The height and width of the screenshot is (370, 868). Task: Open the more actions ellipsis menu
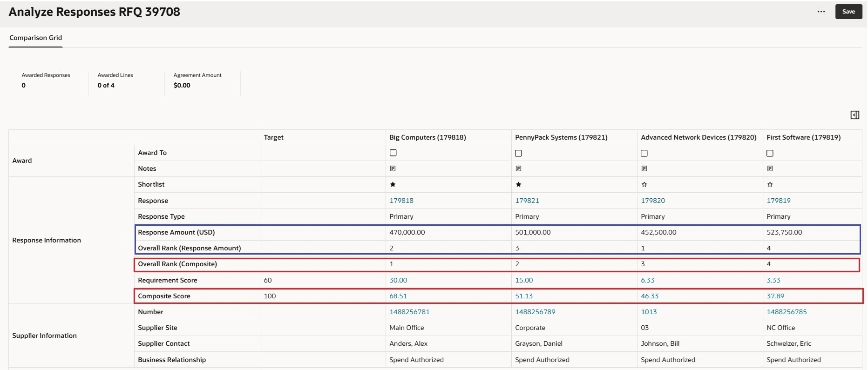(x=821, y=12)
